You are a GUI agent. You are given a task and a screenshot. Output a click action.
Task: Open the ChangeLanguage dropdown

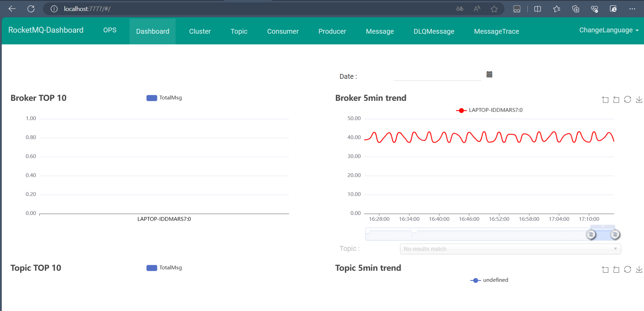point(609,30)
